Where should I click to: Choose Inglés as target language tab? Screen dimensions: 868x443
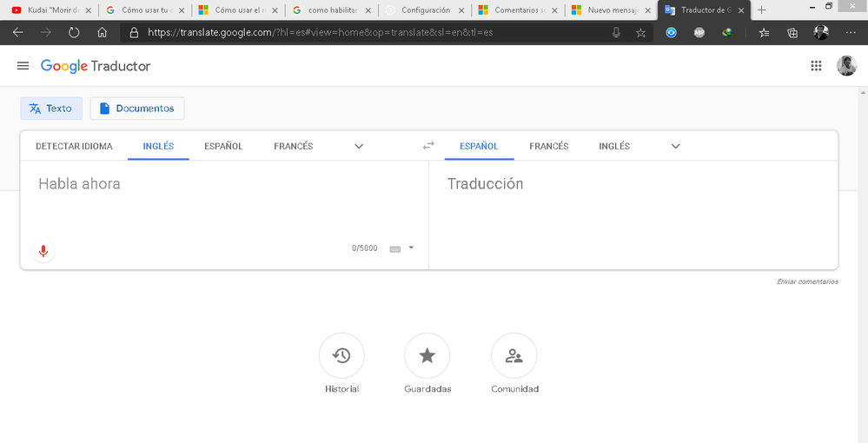[x=614, y=146]
